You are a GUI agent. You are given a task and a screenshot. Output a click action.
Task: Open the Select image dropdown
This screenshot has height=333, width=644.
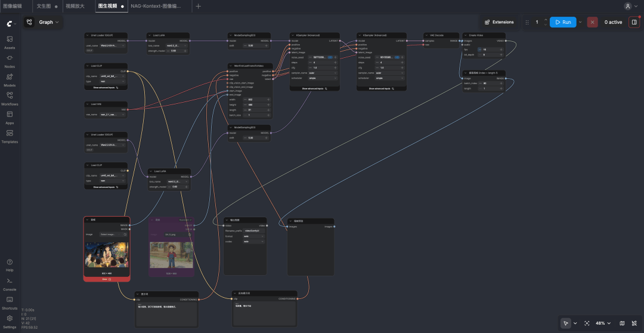pyautogui.click(x=110, y=235)
